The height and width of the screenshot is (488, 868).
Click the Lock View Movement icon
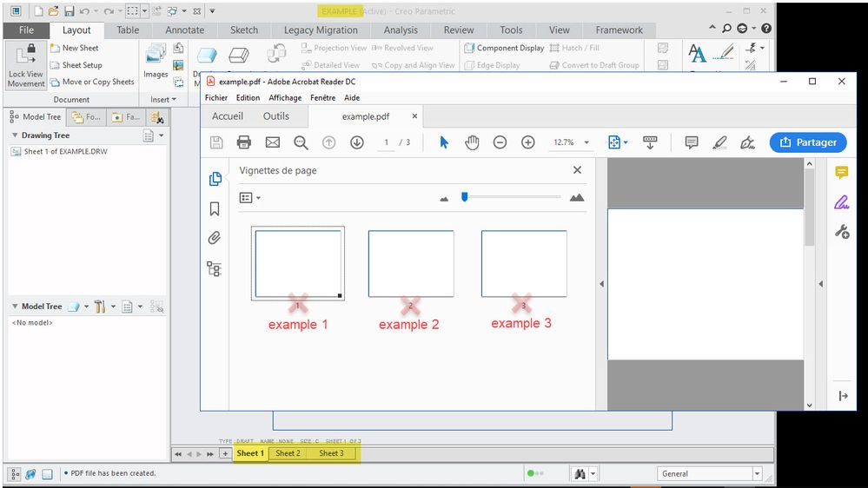(26, 65)
